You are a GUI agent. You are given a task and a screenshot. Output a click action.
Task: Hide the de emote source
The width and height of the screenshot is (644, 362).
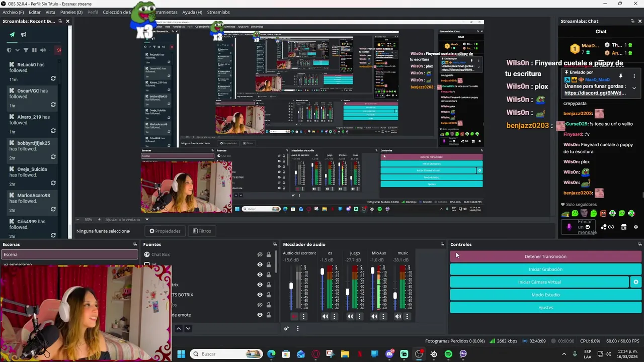(x=260, y=315)
